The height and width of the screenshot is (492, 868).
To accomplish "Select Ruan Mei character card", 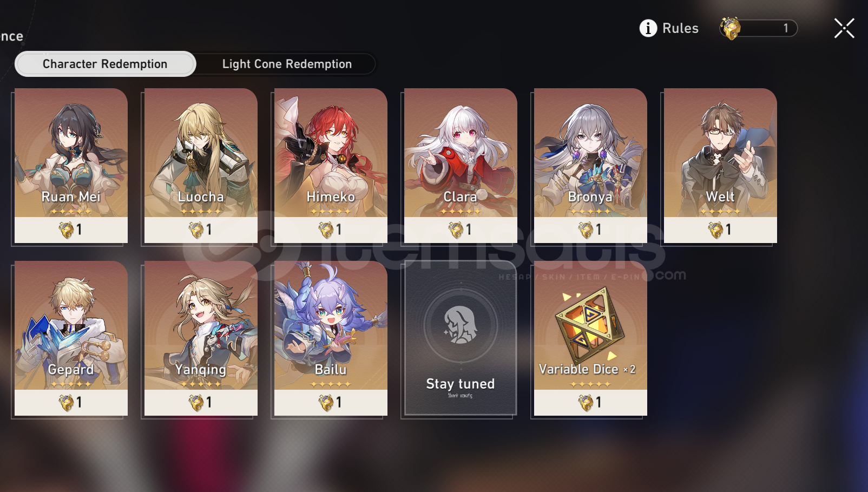I will coord(71,166).
